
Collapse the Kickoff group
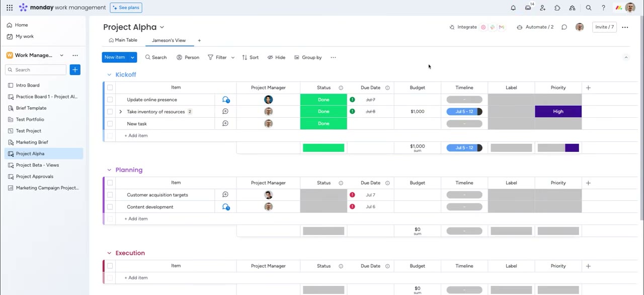click(109, 75)
